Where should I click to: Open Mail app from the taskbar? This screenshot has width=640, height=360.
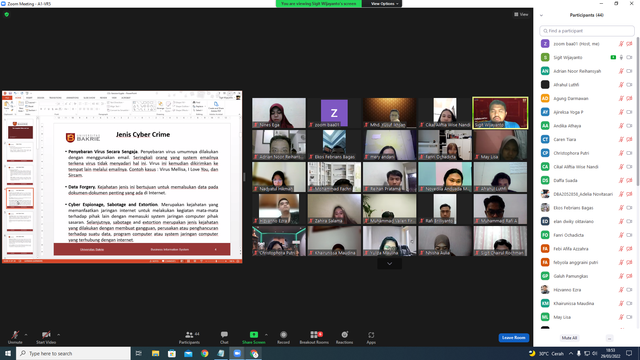coord(188,353)
